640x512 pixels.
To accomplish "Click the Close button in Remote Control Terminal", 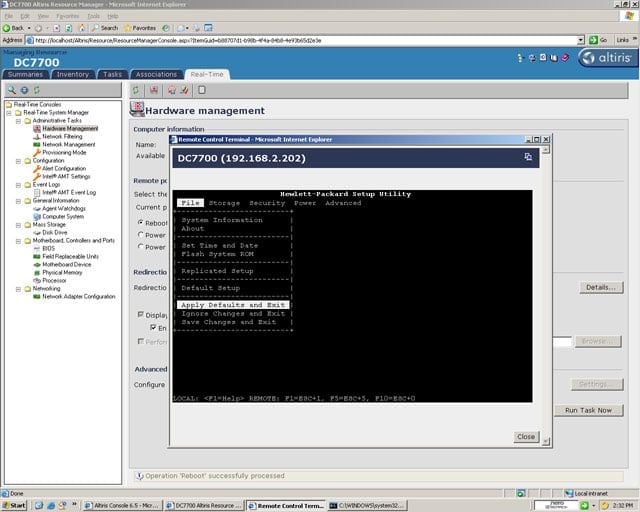I will (526, 436).
